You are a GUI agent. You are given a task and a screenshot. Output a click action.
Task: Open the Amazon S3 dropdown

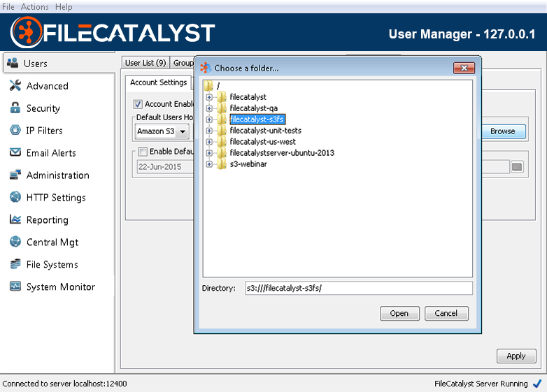[183, 131]
